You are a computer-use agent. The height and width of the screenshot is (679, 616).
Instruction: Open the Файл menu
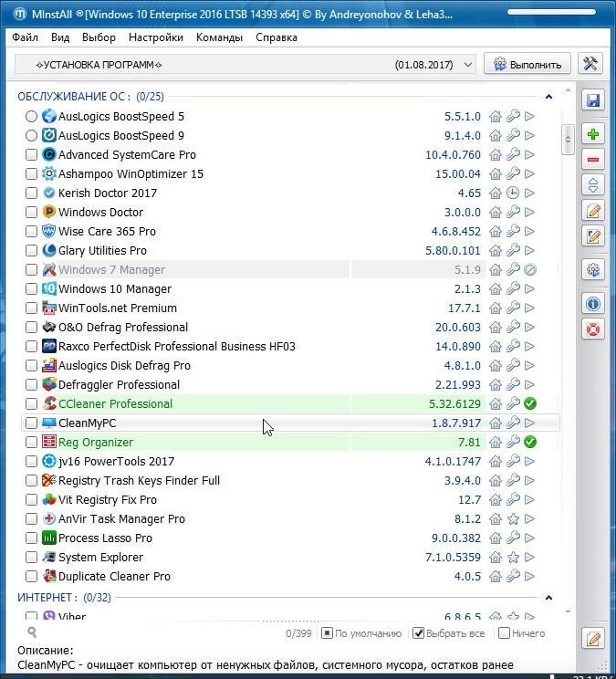(26, 37)
